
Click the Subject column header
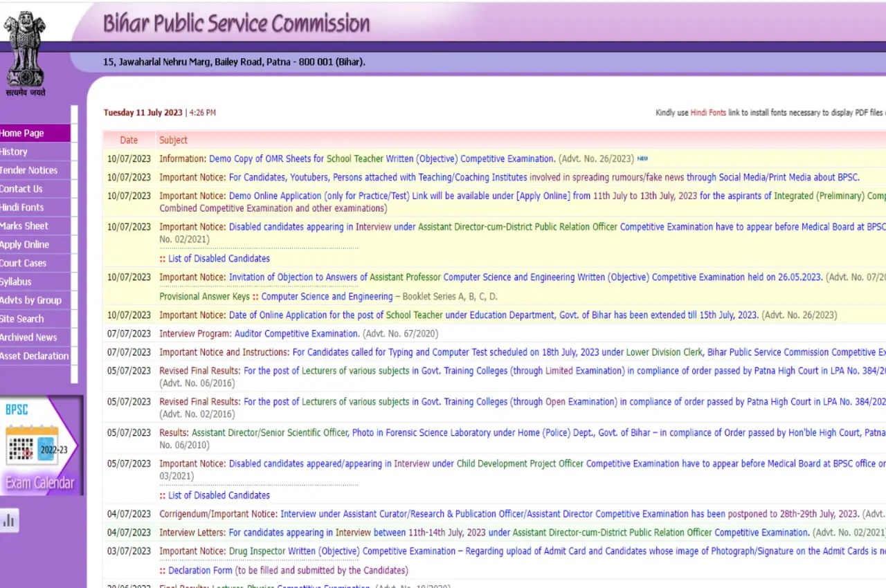coord(173,140)
